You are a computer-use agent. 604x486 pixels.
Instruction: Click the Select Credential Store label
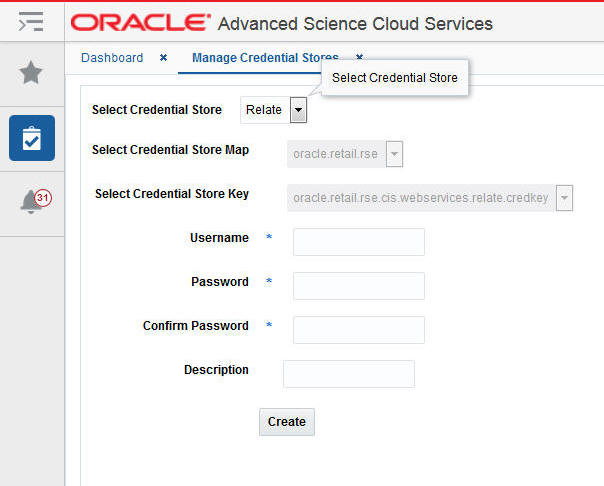157,110
